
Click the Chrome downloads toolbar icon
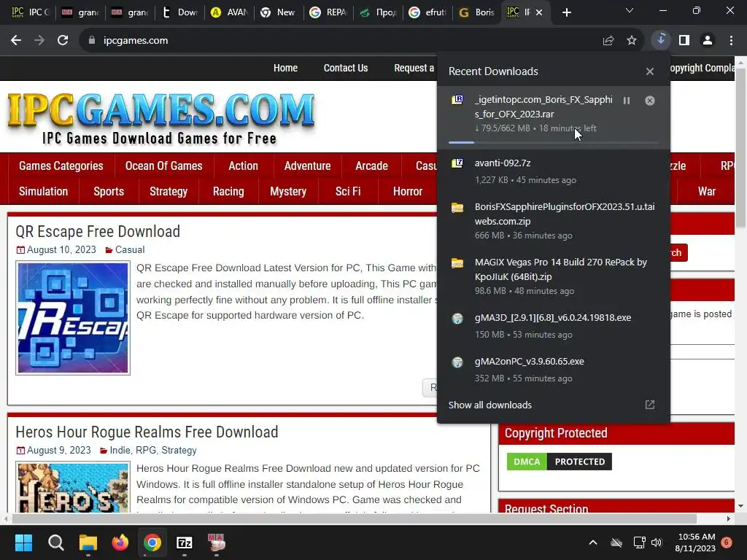[x=661, y=41]
